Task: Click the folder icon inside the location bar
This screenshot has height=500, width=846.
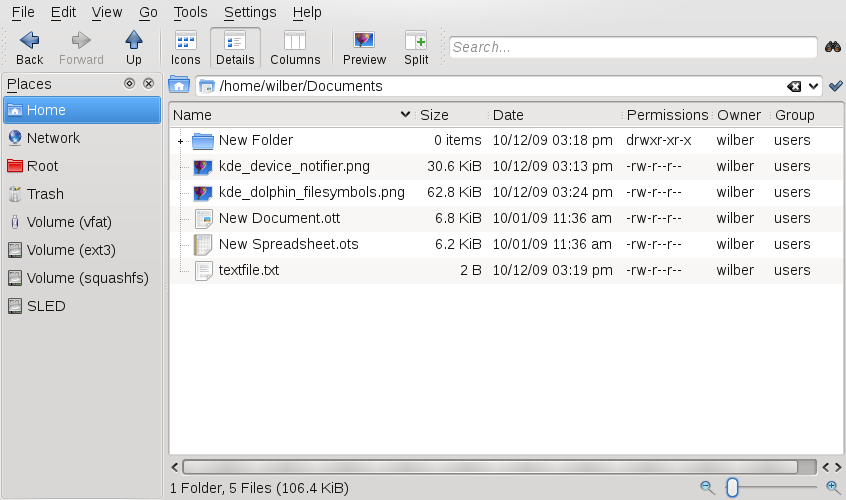Action: (207, 86)
